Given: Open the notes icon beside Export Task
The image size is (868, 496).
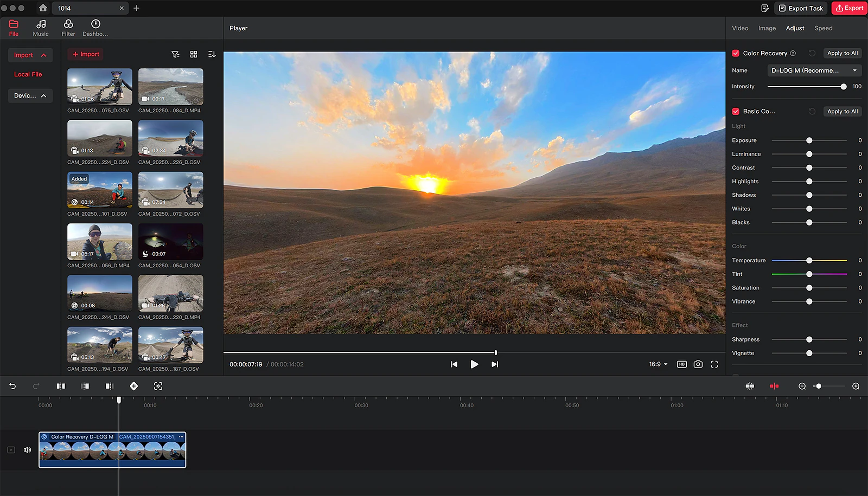Looking at the screenshot, I should coord(765,8).
